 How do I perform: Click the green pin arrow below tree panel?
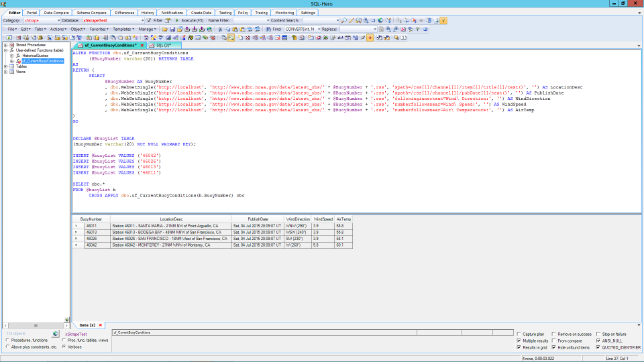(x=67, y=319)
